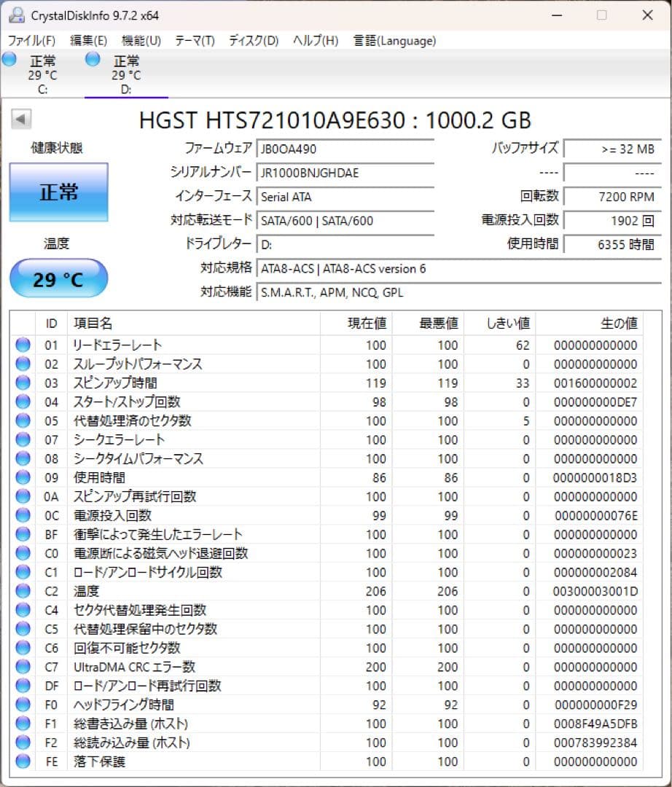
Task: Switch to the drive D: tab
Action: pyautogui.click(x=125, y=73)
